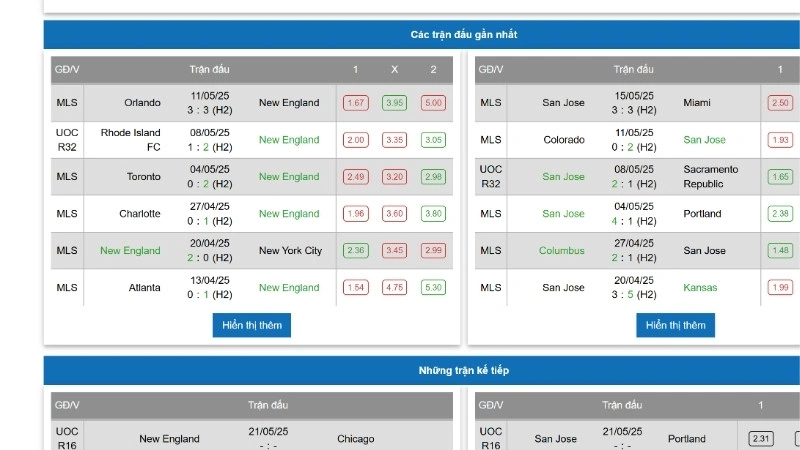Screen dimensions: 800x450
Task: Click odds 1.65 in Sacramento Republic row
Action: coord(780,177)
